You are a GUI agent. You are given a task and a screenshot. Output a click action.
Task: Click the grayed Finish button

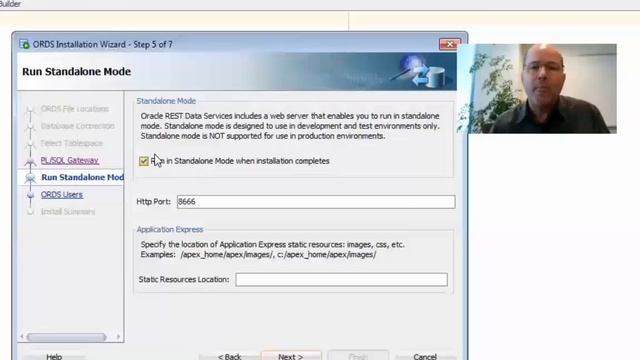(358, 356)
